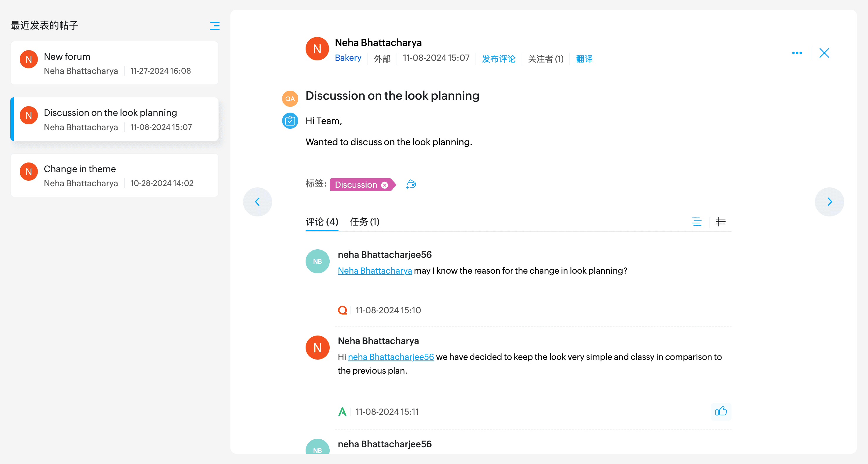Click the orange QA post type icon
This screenshot has width=868, height=464.
290,98
